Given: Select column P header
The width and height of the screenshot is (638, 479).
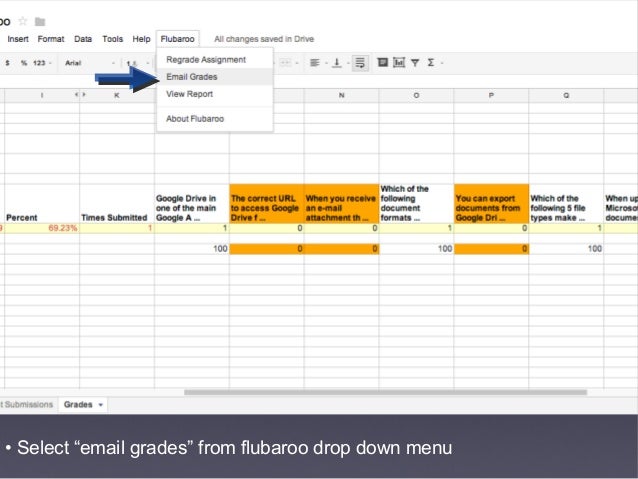Looking at the screenshot, I should [491, 95].
